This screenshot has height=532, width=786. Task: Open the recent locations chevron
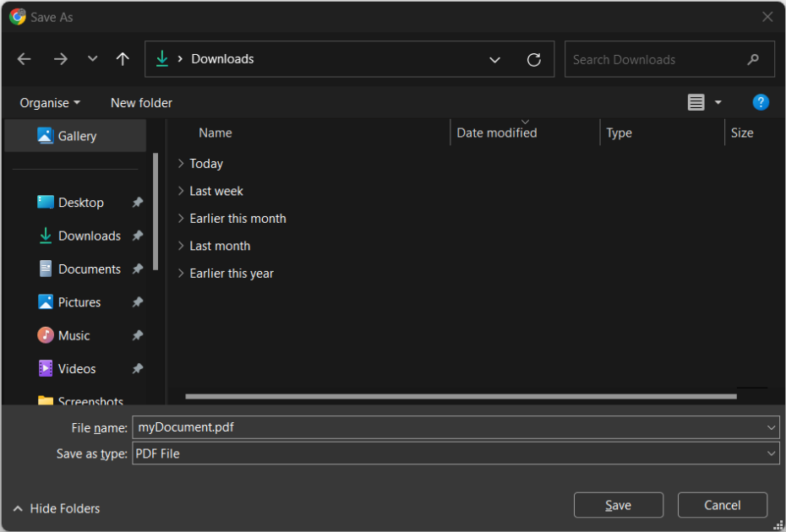92,59
